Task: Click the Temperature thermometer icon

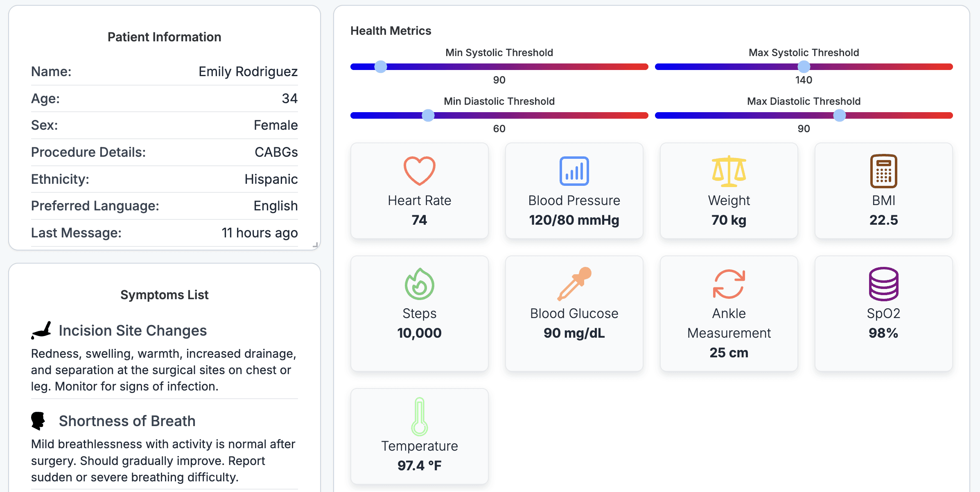Action: 419,416
